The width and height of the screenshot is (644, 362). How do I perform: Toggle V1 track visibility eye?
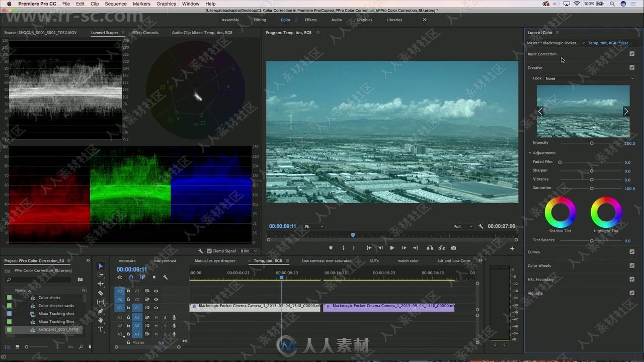[156, 307]
